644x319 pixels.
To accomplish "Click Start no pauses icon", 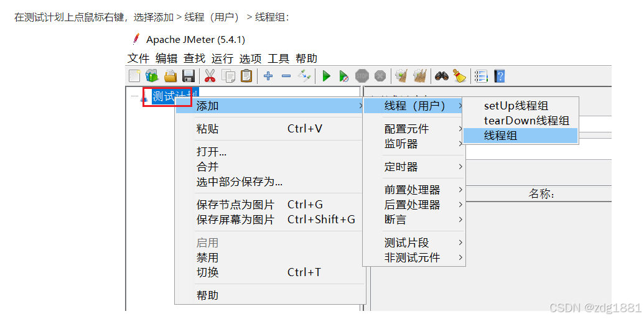I will (x=343, y=76).
